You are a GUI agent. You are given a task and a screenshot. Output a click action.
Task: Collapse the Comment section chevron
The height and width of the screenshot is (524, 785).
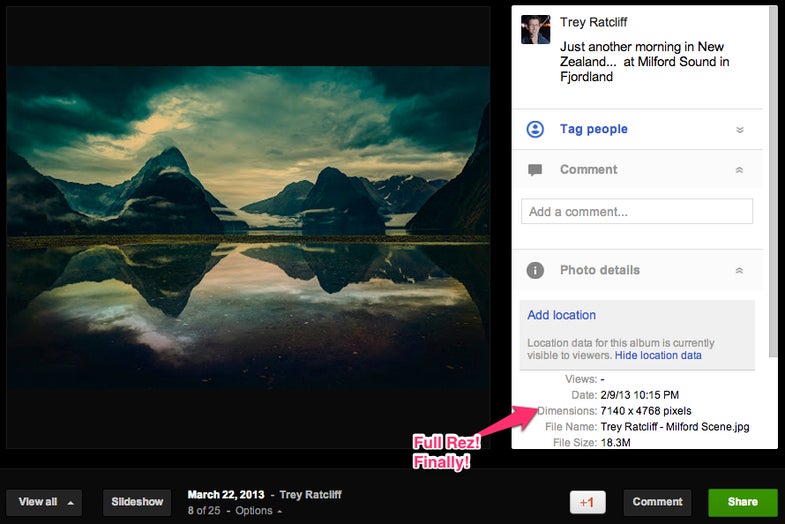pyautogui.click(x=739, y=170)
